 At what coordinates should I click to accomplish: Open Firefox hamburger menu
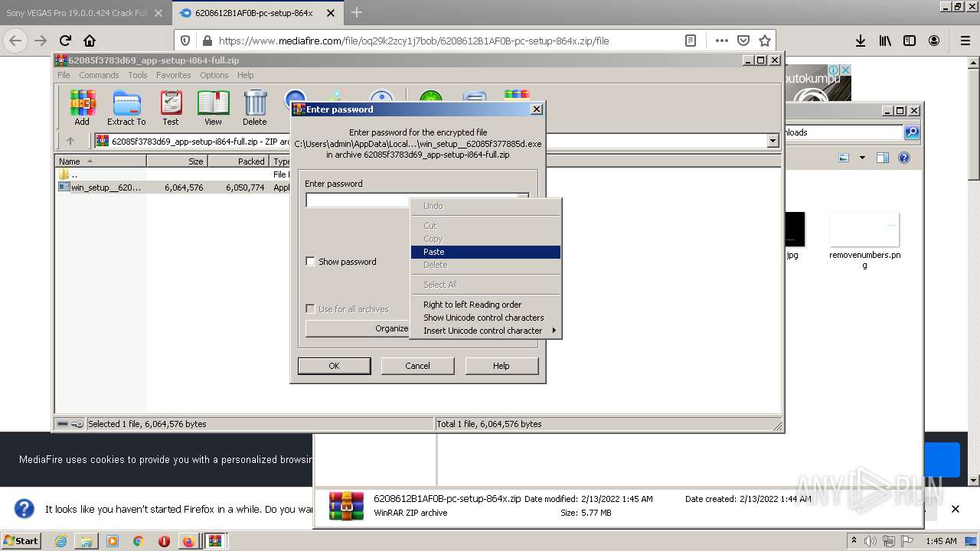click(x=965, y=41)
